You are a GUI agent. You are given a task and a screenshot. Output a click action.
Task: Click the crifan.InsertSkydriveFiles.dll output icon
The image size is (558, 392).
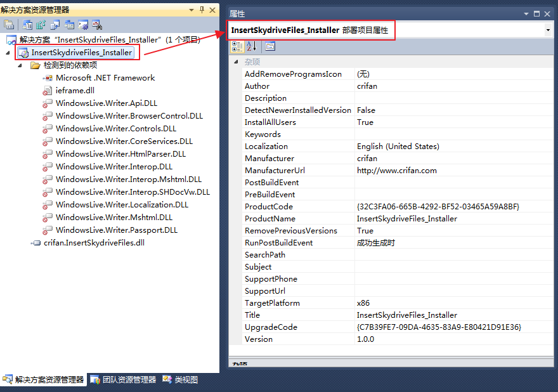click(x=36, y=243)
